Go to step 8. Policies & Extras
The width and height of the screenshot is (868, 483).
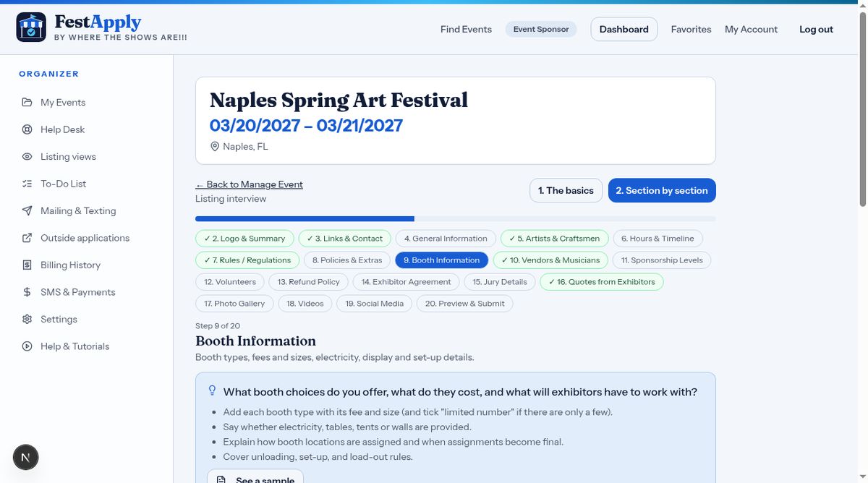pyautogui.click(x=347, y=260)
